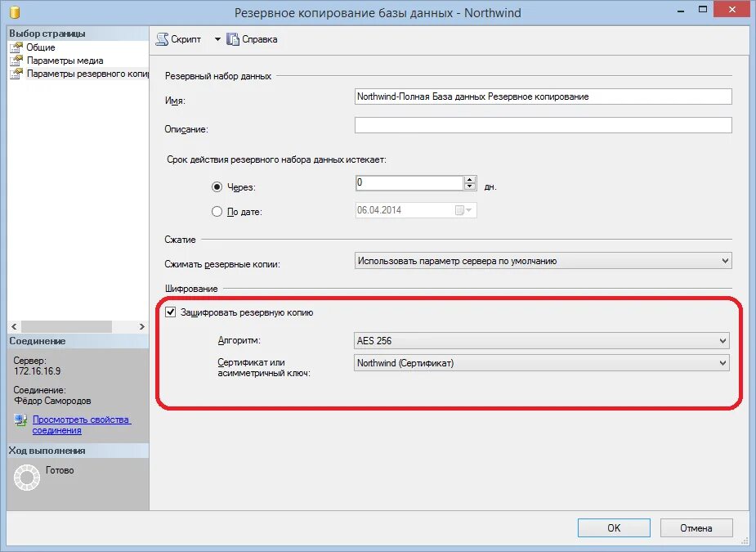Select the По дате radio button

click(x=217, y=211)
